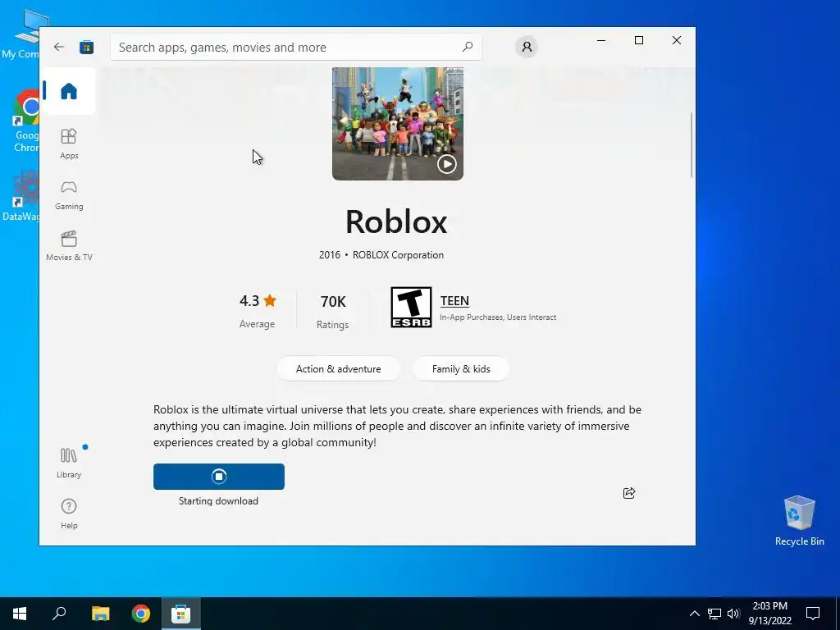
Task: Open Help in the Store sidebar
Action: click(x=69, y=514)
